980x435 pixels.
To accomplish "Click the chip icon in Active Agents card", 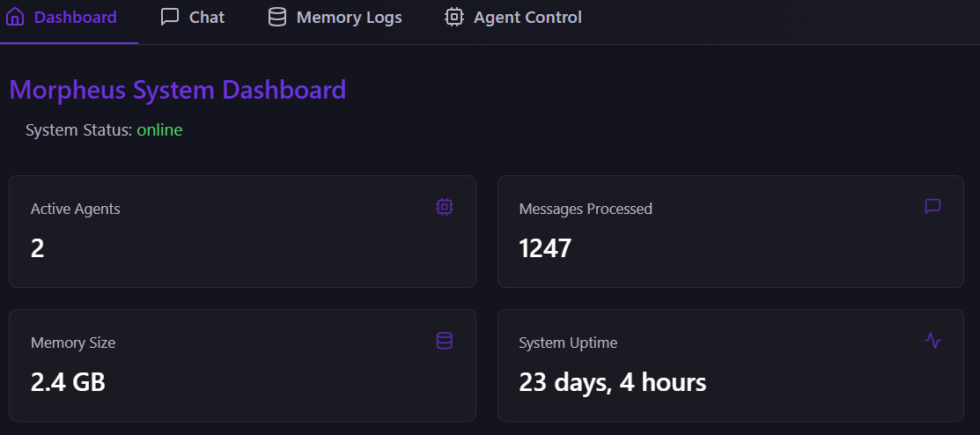I will pyautogui.click(x=445, y=207).
